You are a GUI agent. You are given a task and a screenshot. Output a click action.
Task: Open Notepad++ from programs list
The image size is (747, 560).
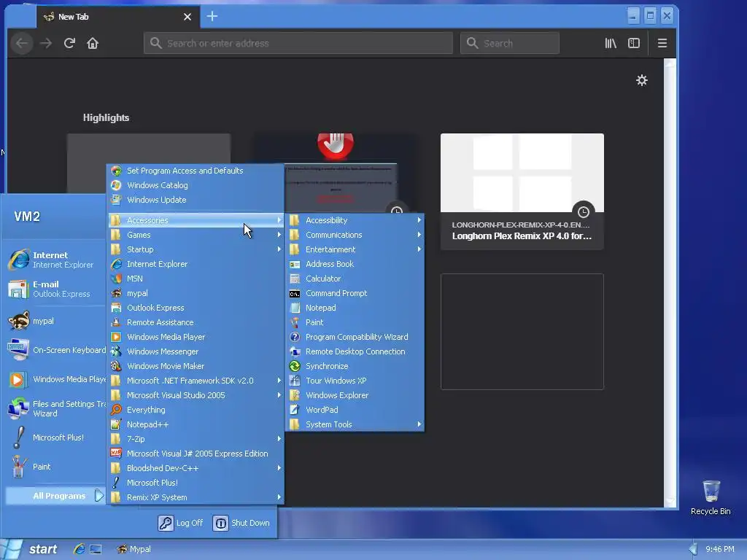click(x=196, y=424)
